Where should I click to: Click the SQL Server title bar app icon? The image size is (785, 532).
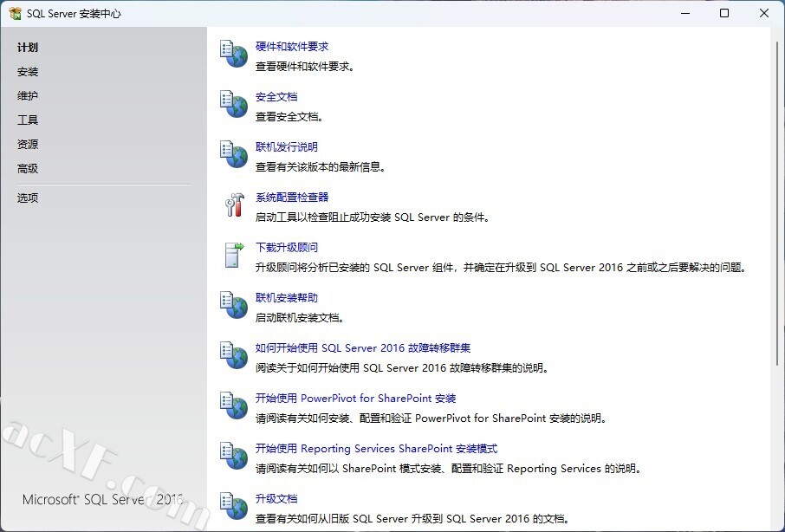(15, 14)
